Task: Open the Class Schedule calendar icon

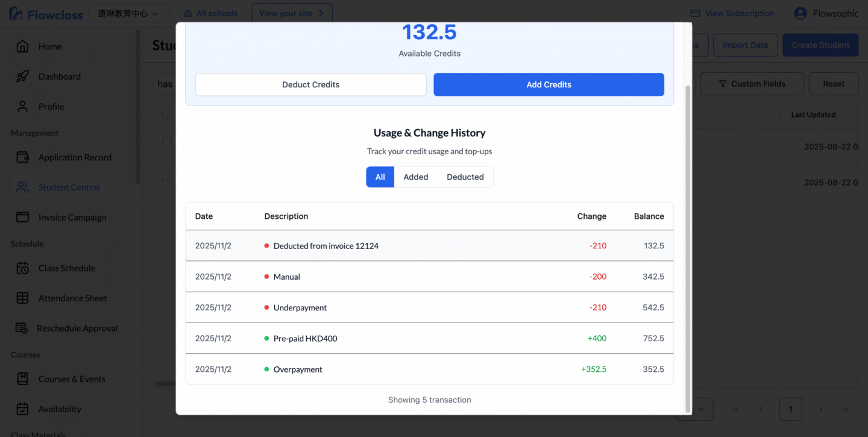Action: (22, 268)
